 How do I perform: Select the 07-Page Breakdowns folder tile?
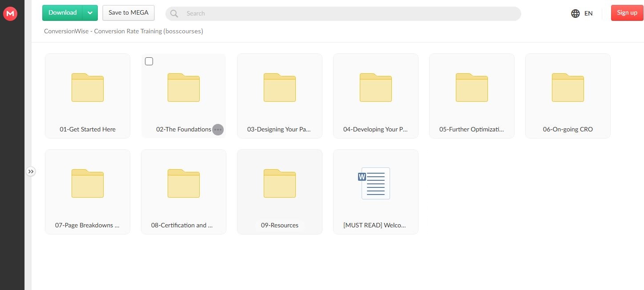tap(88, 191)
